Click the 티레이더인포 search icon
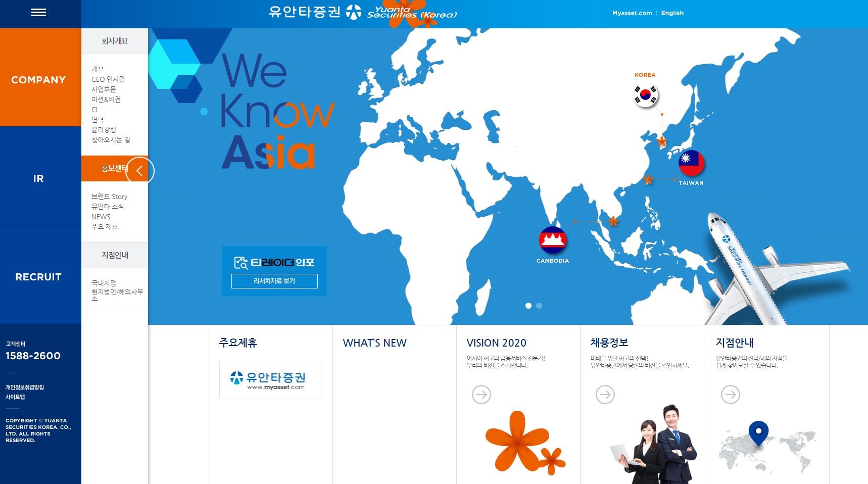This screenshot has width=868, height=484. tap(241, 262)
